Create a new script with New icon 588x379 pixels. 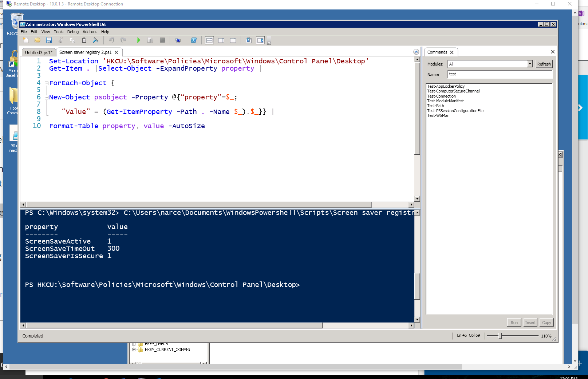coord(25,40)
